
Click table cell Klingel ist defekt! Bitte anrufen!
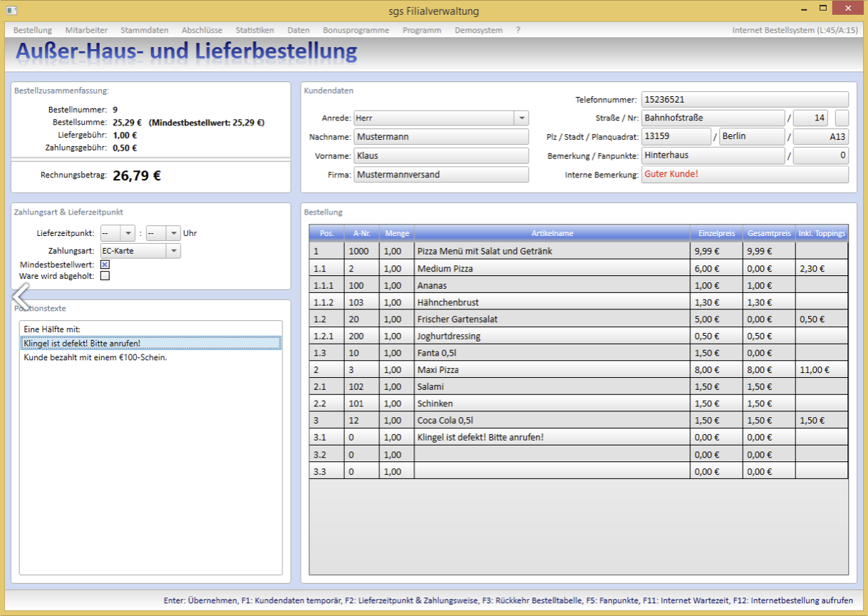coord(552,437)
